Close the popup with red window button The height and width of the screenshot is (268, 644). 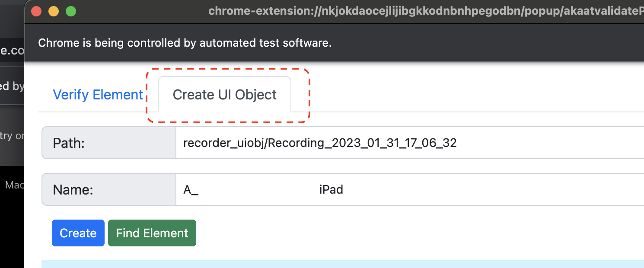click(x=36, y=11)
